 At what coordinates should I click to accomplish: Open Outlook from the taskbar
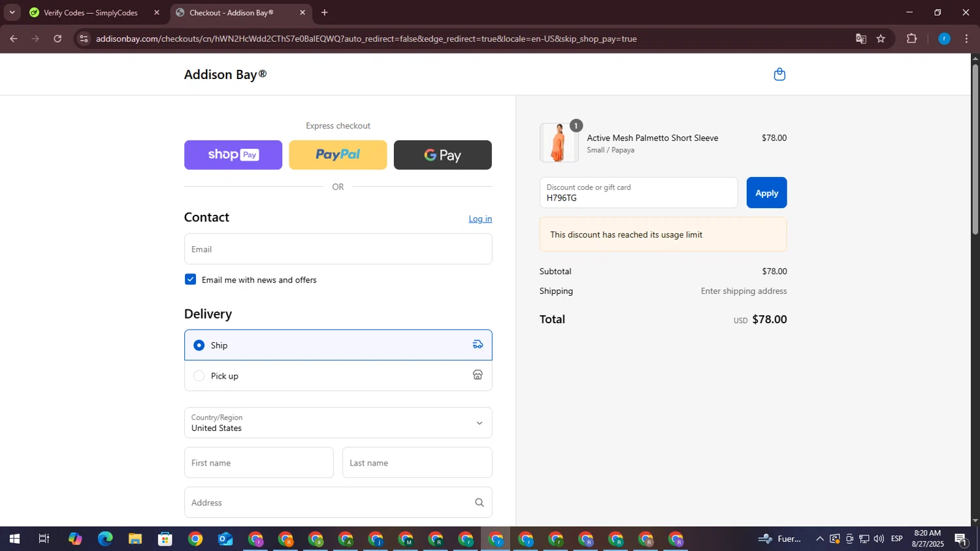[x=225, y=539]
